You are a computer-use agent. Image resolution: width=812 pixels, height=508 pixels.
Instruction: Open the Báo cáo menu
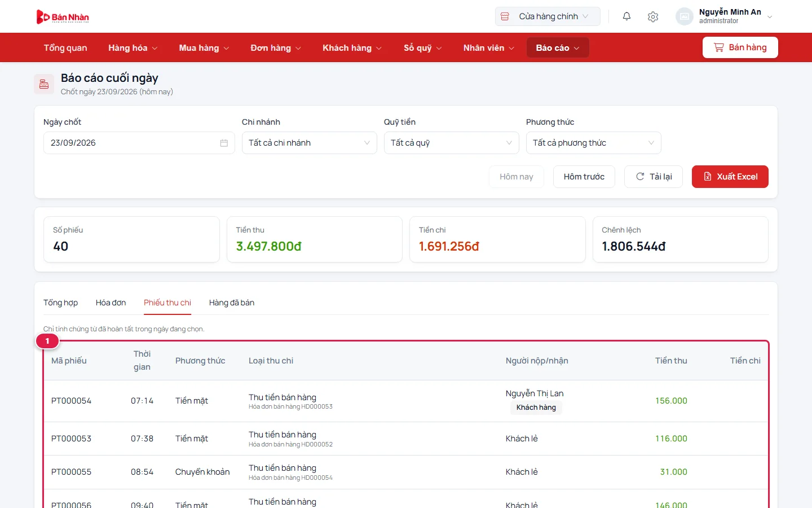(x=558, y=48)
